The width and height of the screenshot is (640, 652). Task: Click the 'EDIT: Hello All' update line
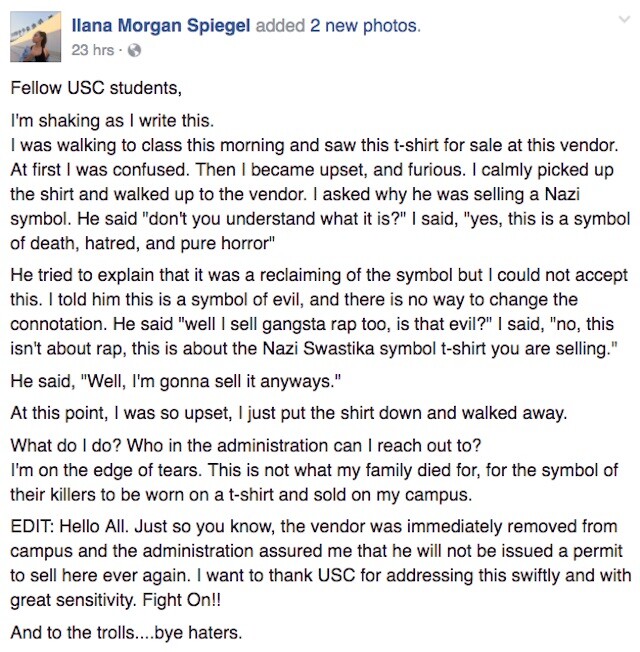[x=314, y=526]
